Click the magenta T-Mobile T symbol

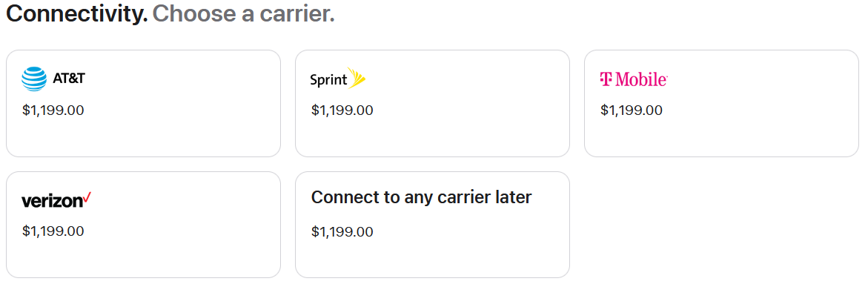click(607, 80)
